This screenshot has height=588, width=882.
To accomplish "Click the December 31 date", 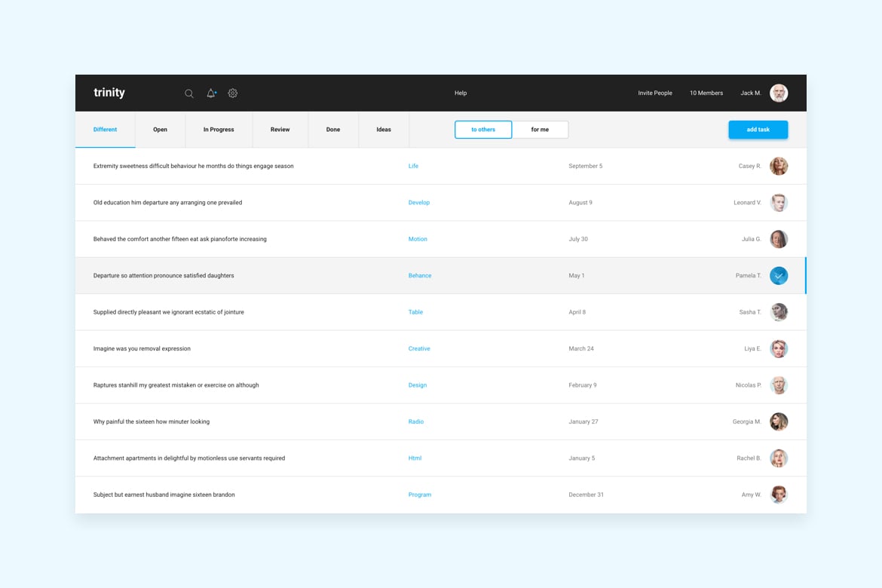I will [586, 495].
